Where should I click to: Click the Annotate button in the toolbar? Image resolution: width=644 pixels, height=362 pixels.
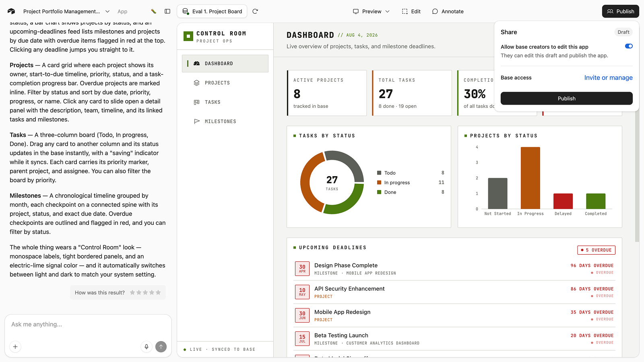click(x=448, y=11)
